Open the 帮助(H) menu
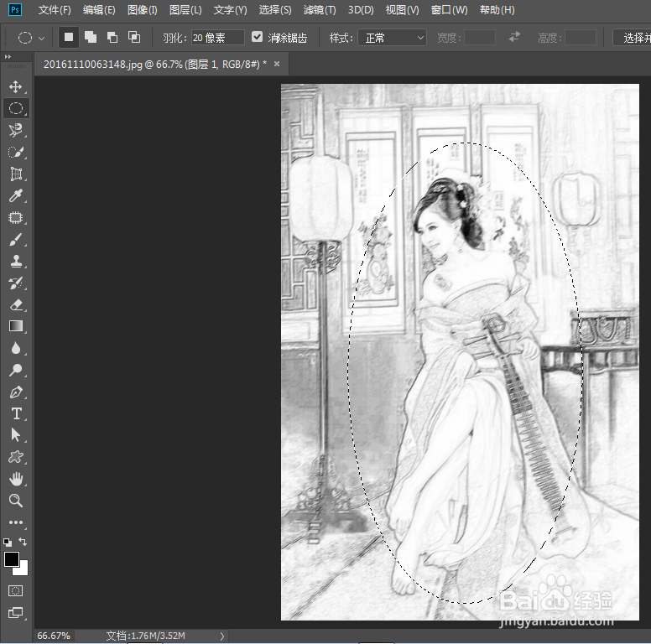The image size is (651, 644). pos(497,10)
